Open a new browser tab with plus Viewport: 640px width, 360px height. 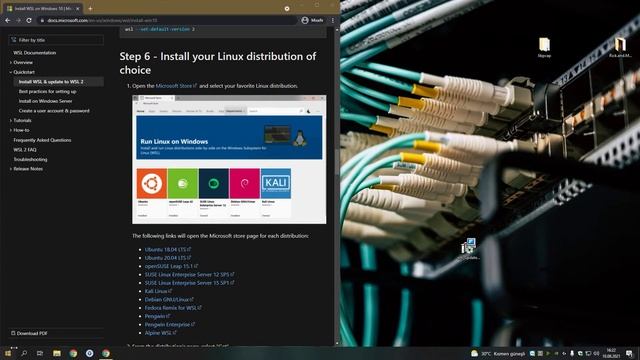coord(90,8)
